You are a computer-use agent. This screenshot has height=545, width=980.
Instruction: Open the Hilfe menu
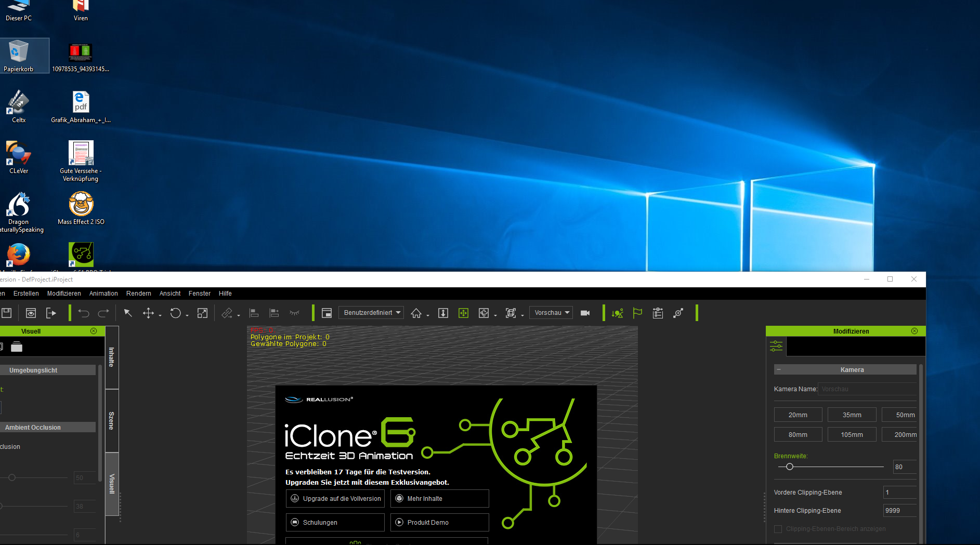(225, 294)
